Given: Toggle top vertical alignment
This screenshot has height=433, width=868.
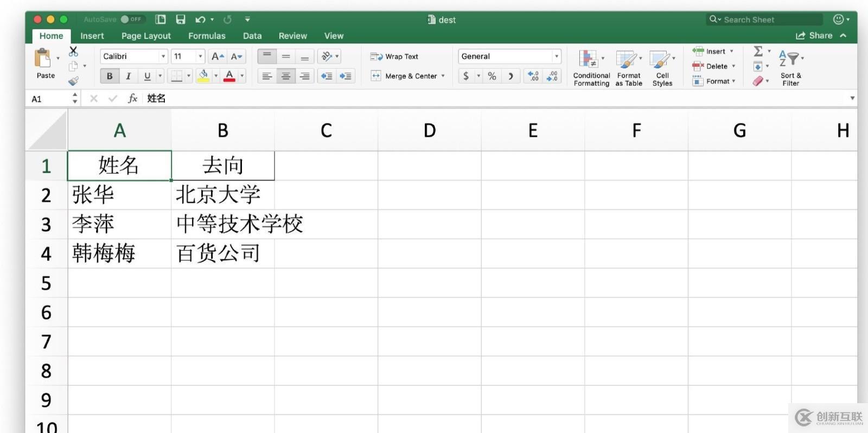Looking at the screenshot, I should (x=267, y=56).
